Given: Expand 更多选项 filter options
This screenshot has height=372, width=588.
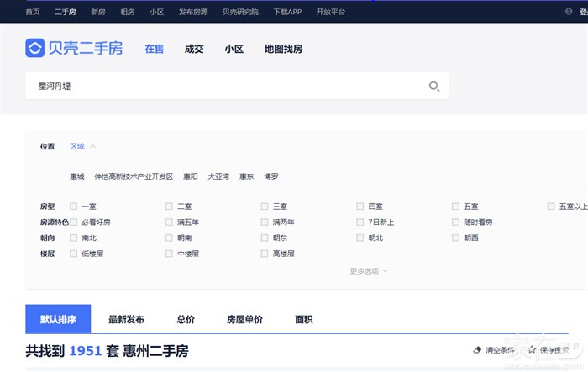Looking at the screenshot, I should [x=369, y=271].
